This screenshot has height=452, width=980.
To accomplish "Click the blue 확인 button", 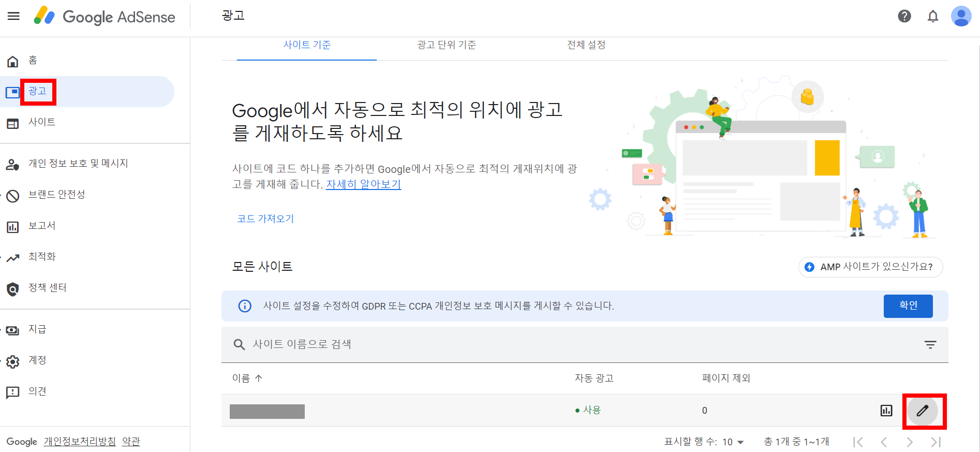I will point(908,306).
